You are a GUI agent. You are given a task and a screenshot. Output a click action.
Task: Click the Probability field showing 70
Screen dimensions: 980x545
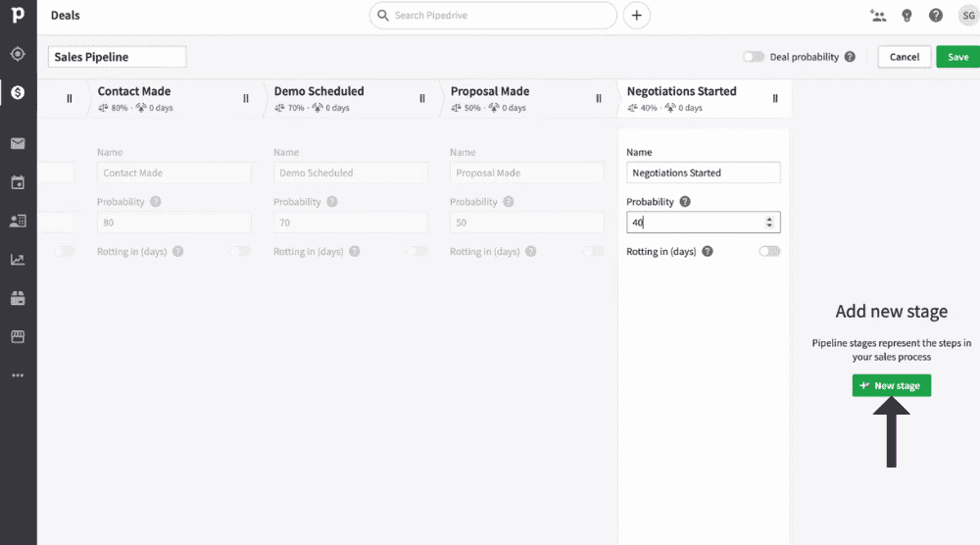point(350,223)
